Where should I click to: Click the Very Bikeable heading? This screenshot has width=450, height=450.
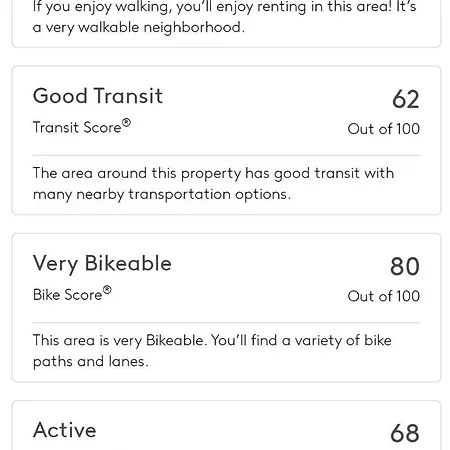click(x=102, y=264)
